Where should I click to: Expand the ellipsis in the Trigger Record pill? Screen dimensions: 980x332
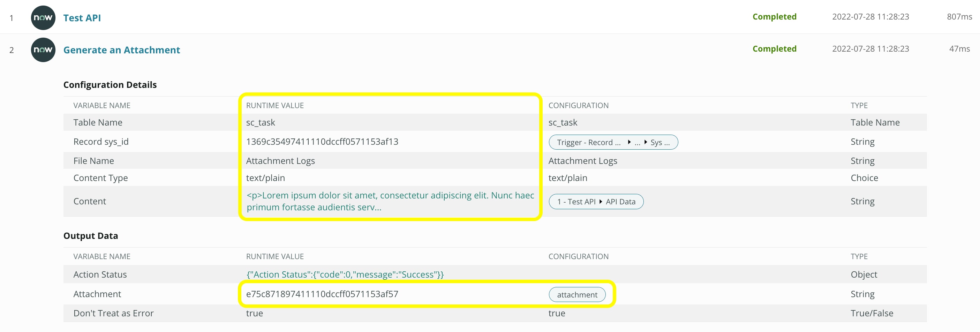[638, 142]
